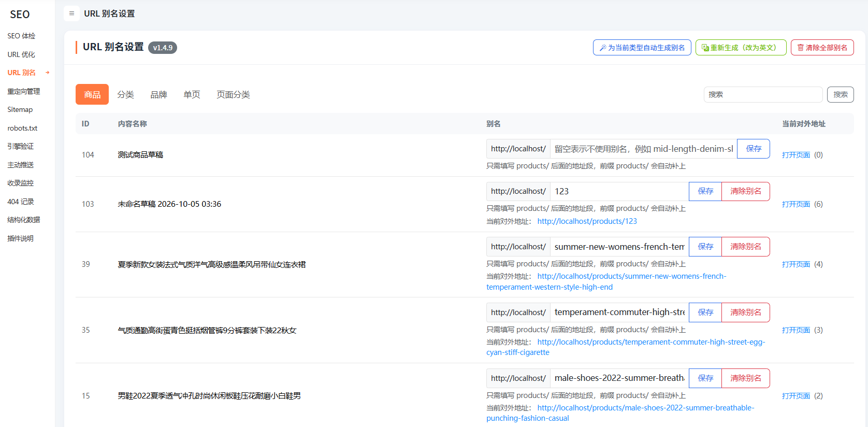Open 插件说明 in the sidebar
Screen dimensions: 868x427
click(x=20, y=238)
